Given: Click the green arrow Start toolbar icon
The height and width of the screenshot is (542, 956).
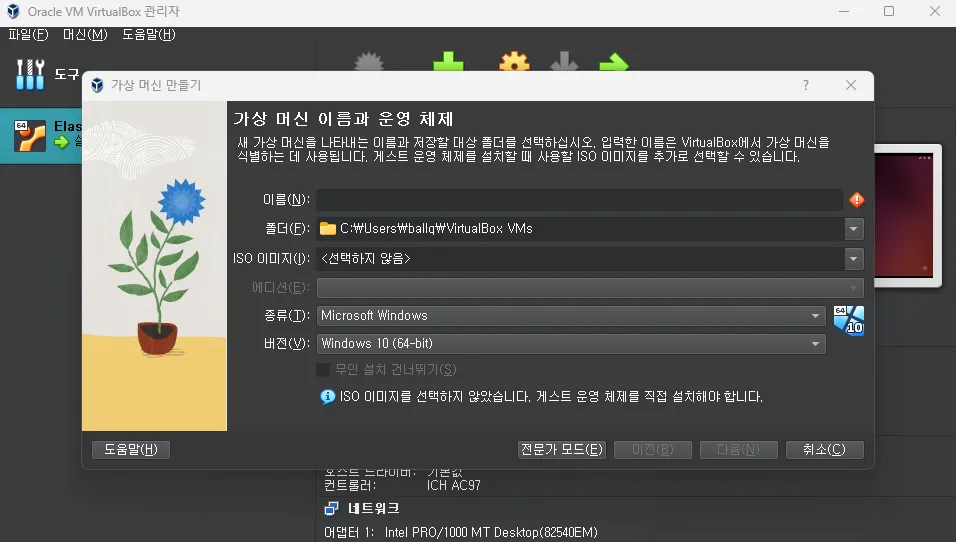Looking at the screenshot, I should pyautogui.click(x=613, y=62).
